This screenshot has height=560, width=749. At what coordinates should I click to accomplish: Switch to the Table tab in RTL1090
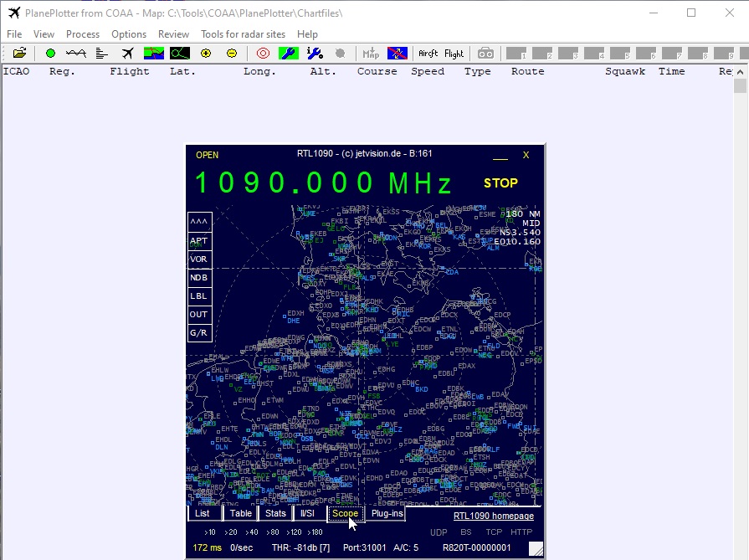(x=240, y=514)
